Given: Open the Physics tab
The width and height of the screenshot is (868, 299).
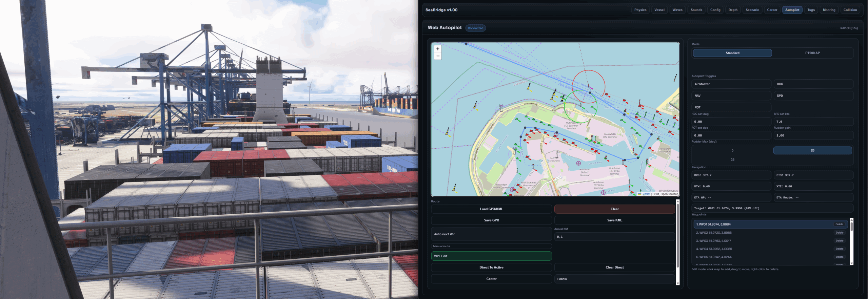Looking at the screenshot, I should 640,10.
